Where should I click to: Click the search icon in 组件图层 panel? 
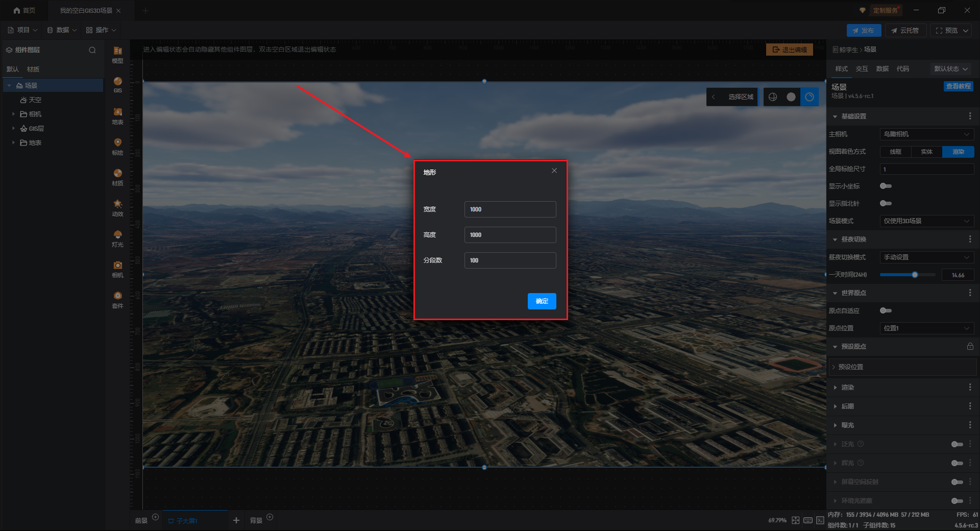pyautogui.click(x=92, y=50)
